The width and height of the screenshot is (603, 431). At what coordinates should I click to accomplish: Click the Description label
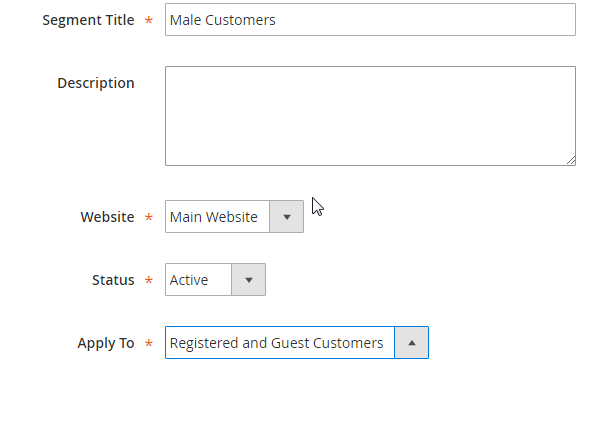pyautogui.click(x=95, y=83)
